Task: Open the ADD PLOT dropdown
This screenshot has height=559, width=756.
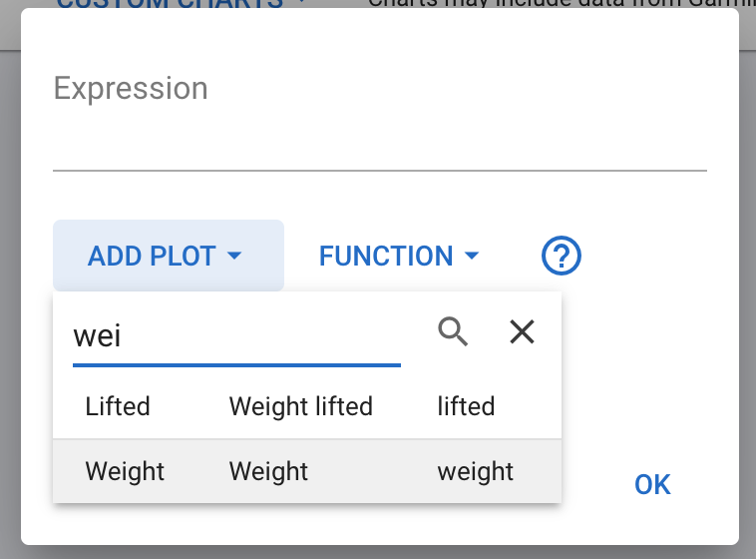Action: pyautogui.click(x=168, y=257)
